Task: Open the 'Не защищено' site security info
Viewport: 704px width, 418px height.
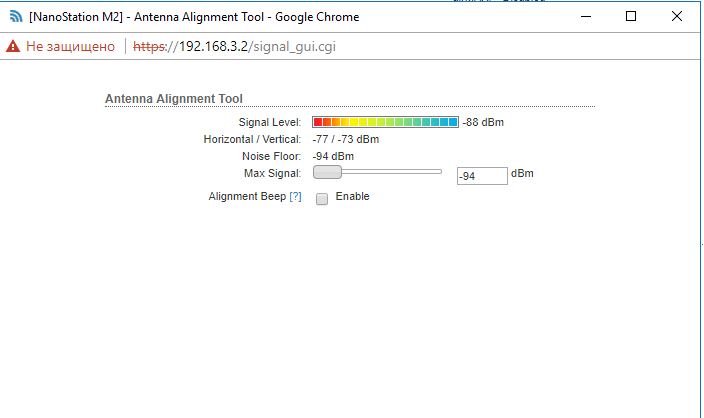Action: [70, 46]
